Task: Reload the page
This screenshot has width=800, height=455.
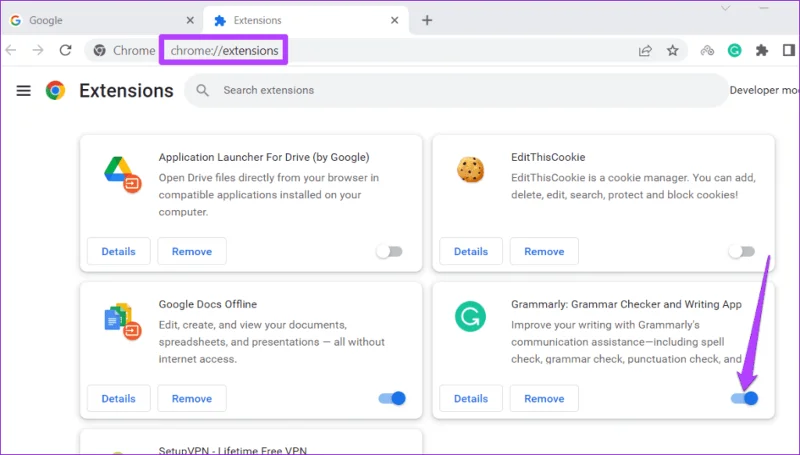Action: point(65,50)
